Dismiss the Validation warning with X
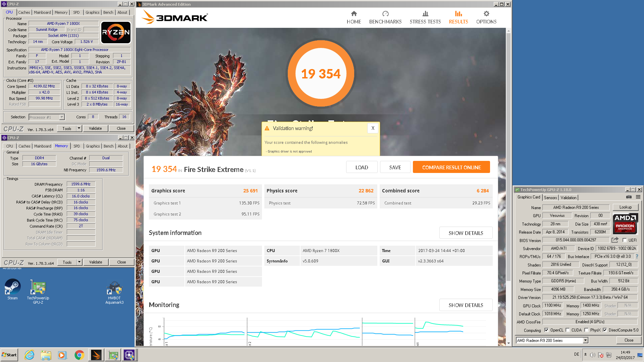The height and width of the screenshot is (362, 644). pyautogui.click(x=373, y=128)
